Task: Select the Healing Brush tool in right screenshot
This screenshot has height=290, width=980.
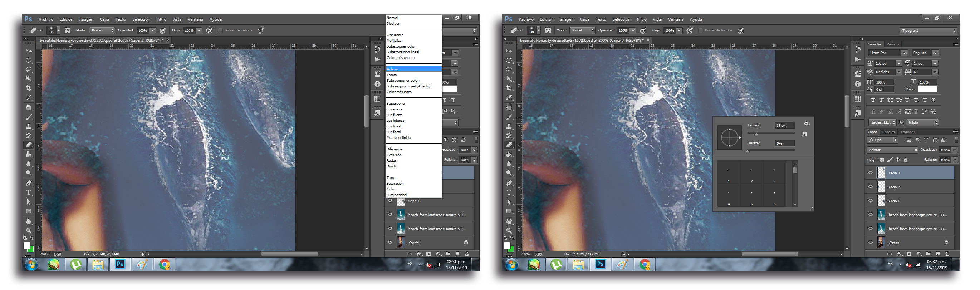Action: (509, 108)
